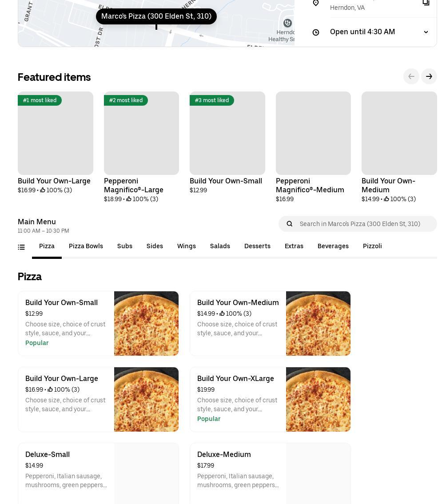The width and height of the screenshot is (446, 504).
Task: Search in Marco's Pizza menu field
Action: click(364, 224)
